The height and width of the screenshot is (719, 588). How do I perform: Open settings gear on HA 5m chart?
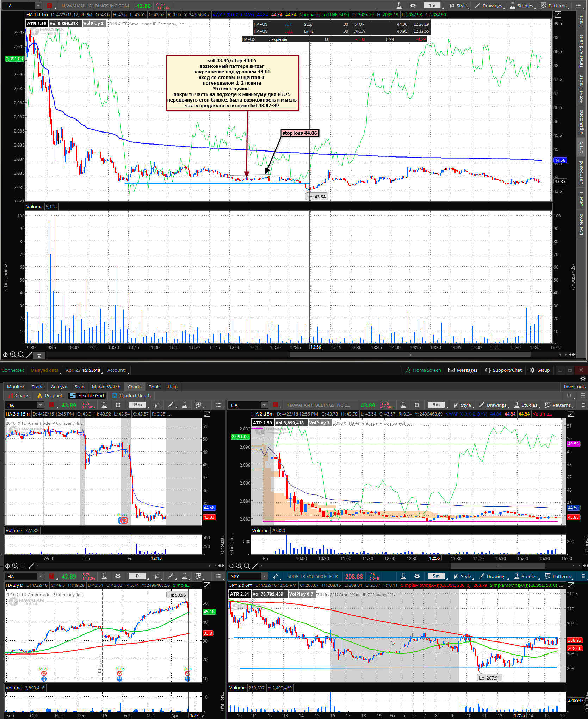[x=417, y=405]
